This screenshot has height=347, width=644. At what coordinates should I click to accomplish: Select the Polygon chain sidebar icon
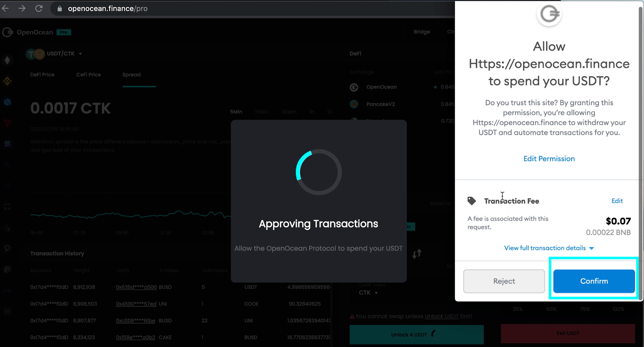(7, 165)
